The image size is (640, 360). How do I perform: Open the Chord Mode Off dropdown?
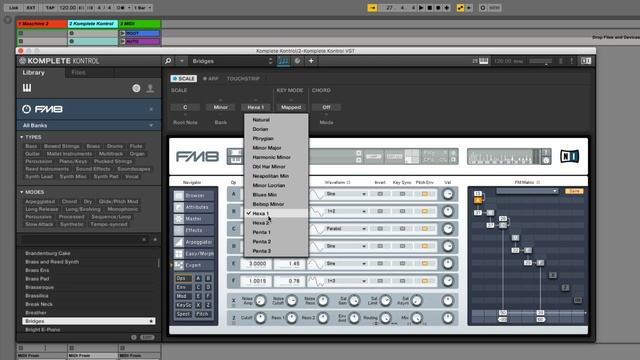point(326,107)
